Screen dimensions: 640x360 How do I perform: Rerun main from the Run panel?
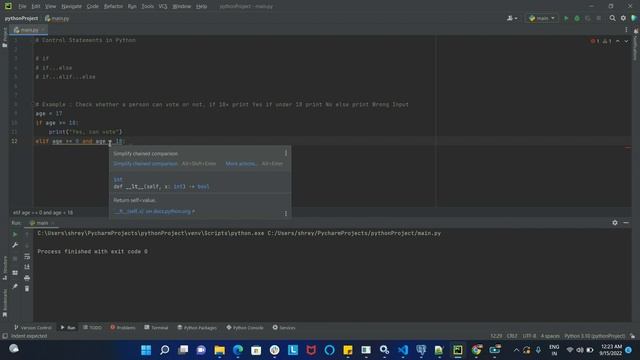pyautogui.click(x=15, y=234)
